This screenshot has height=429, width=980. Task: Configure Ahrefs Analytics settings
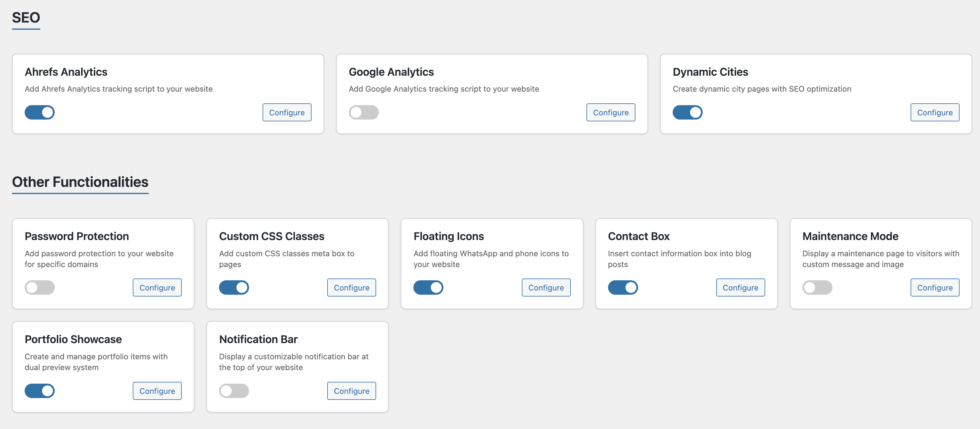[x=287, y=113]
